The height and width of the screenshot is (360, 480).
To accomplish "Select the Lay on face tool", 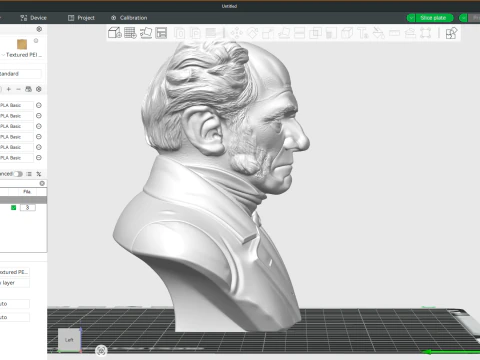I will [x=284, y=33].
